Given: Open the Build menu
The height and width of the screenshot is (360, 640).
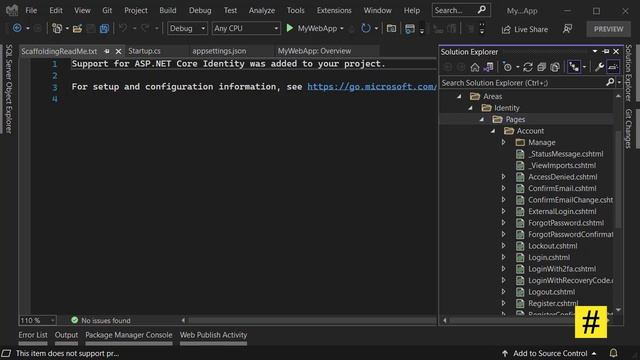Looking at the screenshot, I should point(168,10).
